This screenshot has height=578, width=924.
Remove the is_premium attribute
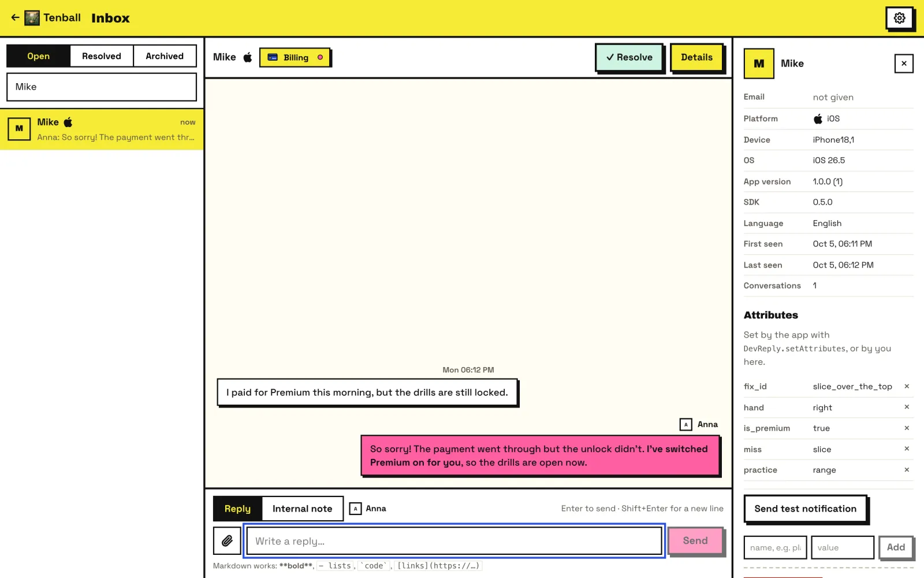click(907, 428)
